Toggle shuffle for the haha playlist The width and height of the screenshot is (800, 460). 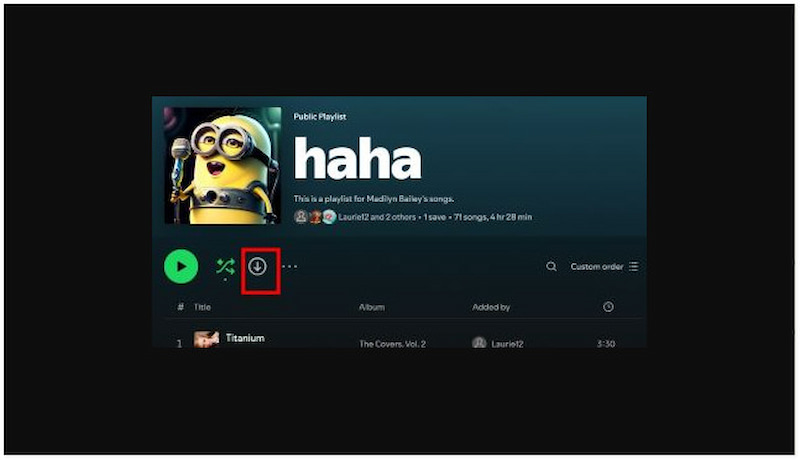(x=226, y=266)
